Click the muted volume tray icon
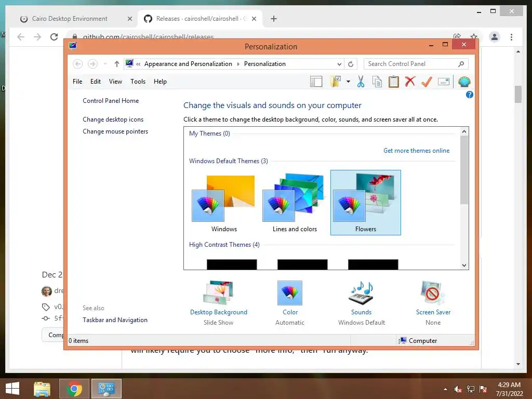The width and height of the screenshot is (532, 399). (x=458, y=389)
